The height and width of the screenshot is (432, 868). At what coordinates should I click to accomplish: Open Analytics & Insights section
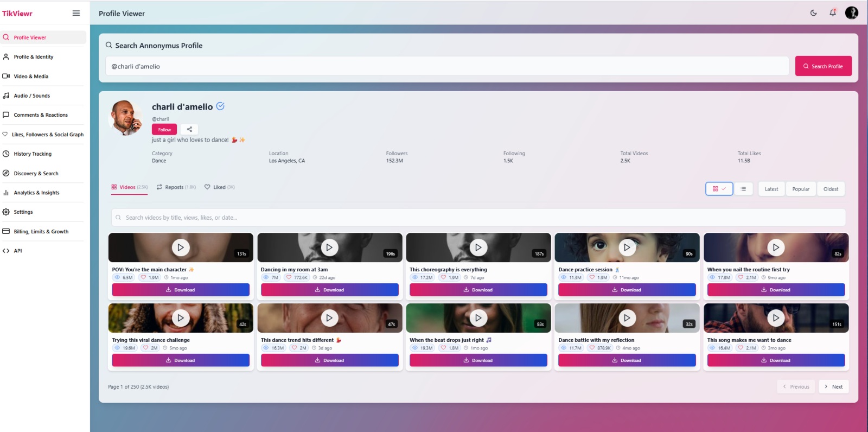click(x=43, y=193)
